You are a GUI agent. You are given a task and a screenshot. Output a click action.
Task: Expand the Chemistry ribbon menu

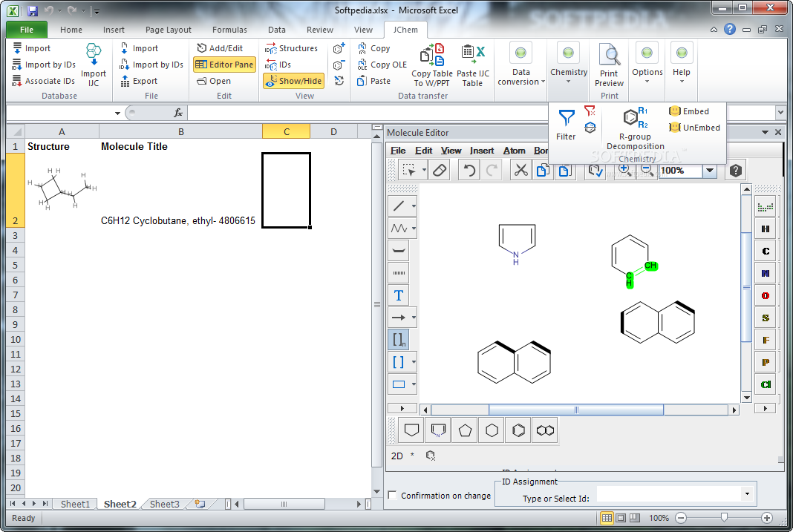pyautogui.click(x=569, y=65)
